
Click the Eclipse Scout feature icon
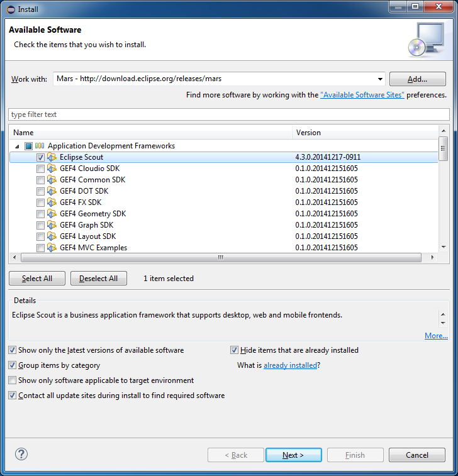tap(52, 157)
